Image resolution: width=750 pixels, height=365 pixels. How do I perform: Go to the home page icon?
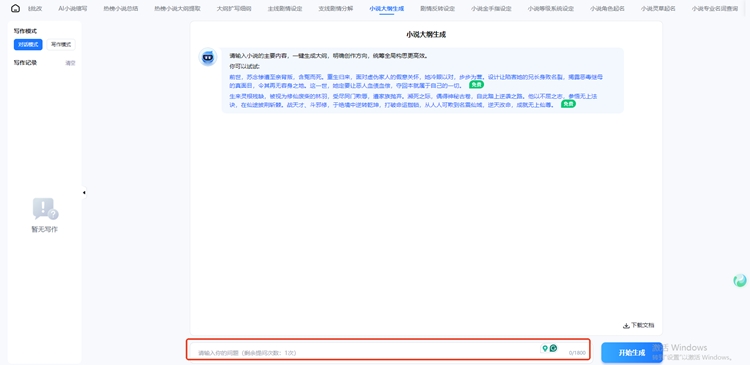click(15, 9)
